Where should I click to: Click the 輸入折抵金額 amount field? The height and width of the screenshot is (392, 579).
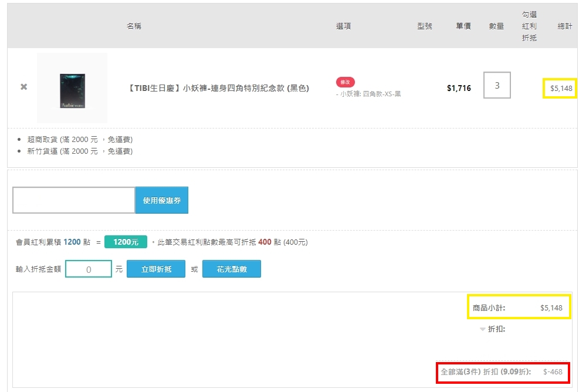click(89, 269)
